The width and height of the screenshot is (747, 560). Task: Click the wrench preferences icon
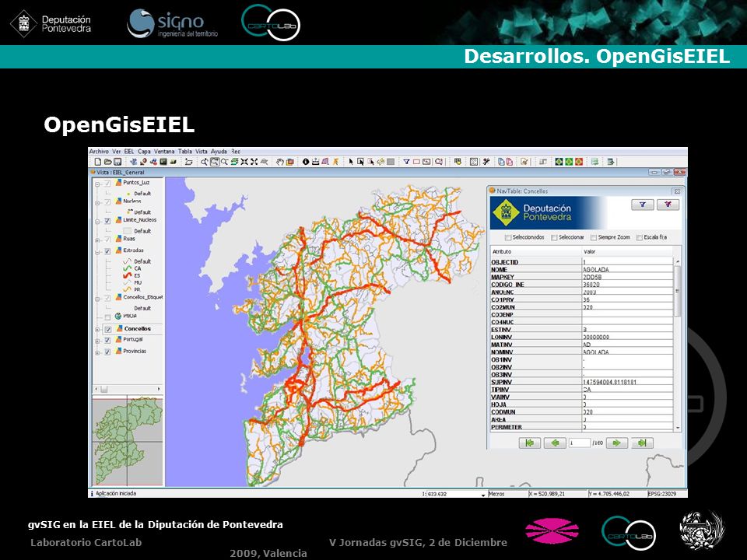click(x=486, y=162)
